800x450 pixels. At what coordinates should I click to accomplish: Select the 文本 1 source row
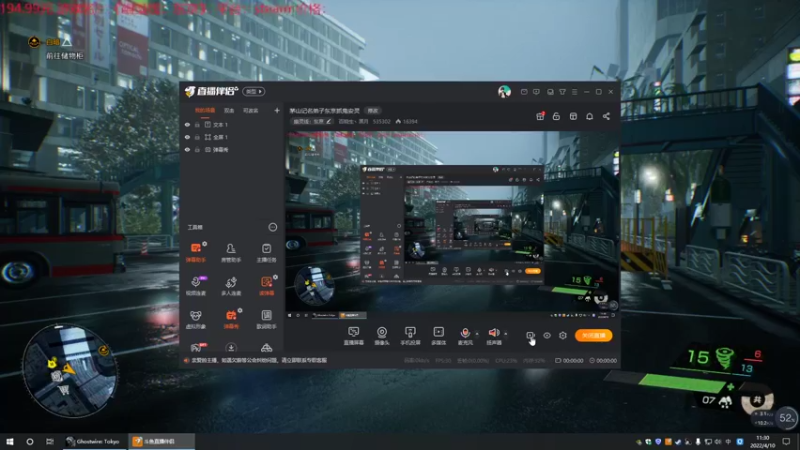[x=232, y=124]
